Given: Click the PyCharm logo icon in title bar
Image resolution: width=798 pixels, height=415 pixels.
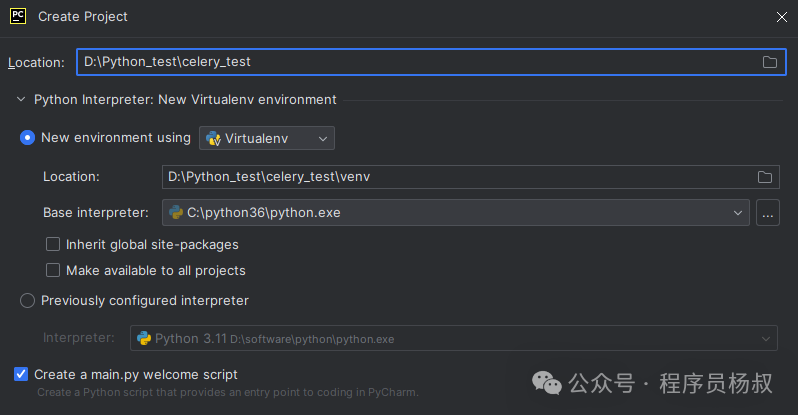Looking at the screenshot, I should click(17, 17).
